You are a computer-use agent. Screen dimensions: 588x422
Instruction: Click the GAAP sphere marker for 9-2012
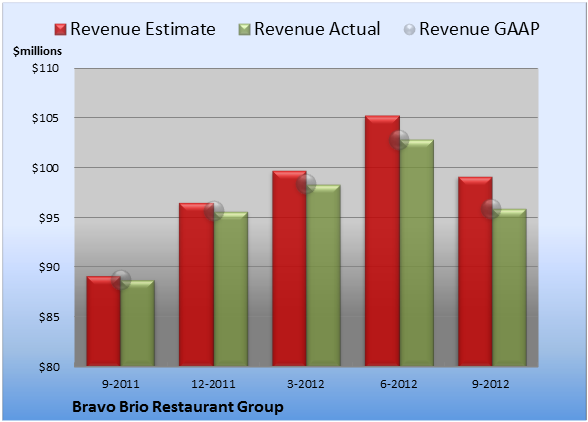491,209
